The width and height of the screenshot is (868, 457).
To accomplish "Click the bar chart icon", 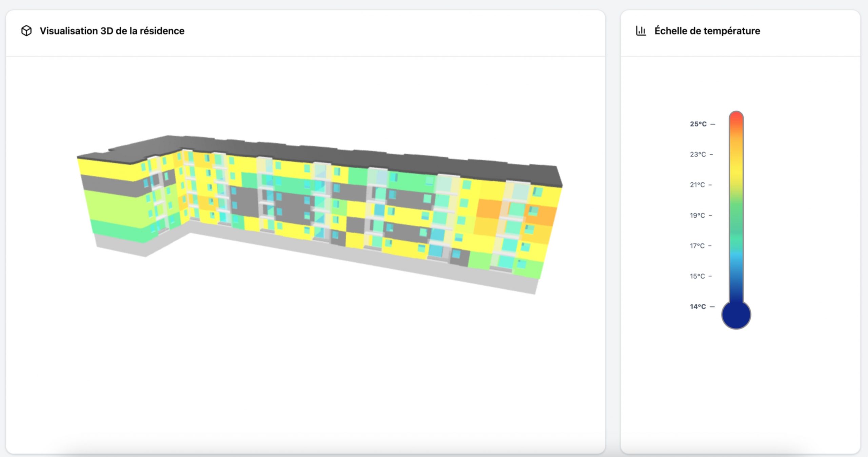I will [x=640, y=31].
